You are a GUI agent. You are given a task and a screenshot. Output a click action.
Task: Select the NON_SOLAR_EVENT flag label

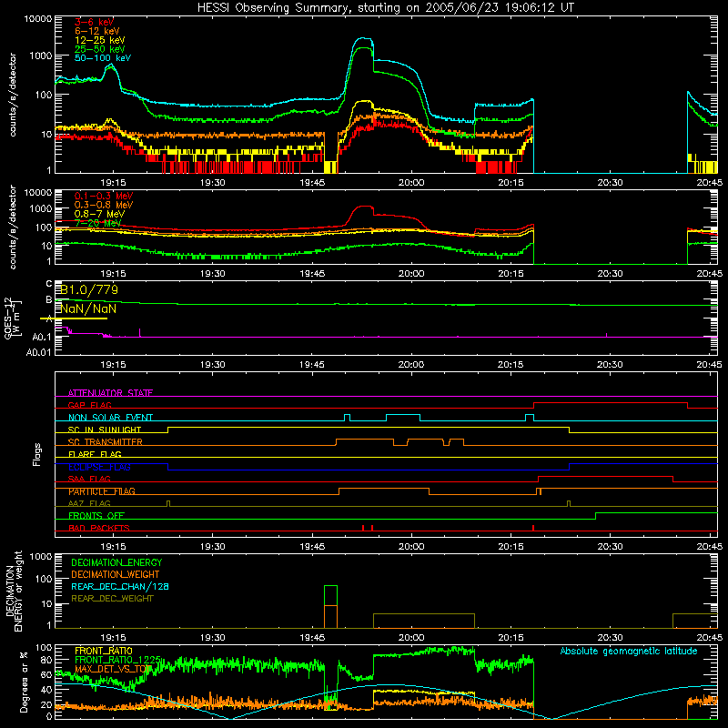110,418
